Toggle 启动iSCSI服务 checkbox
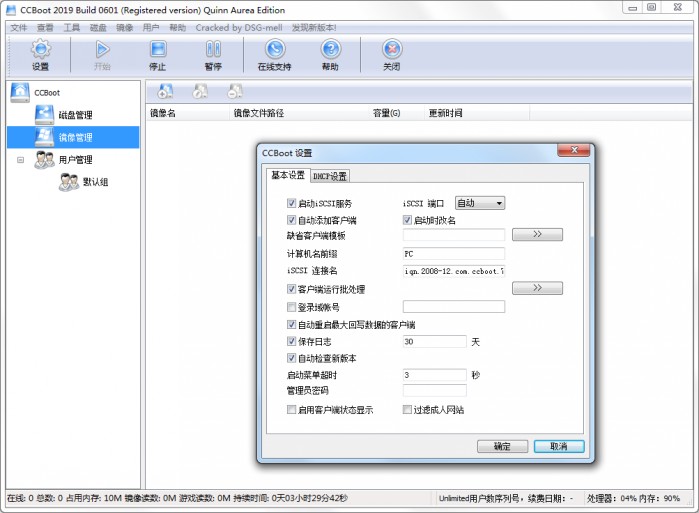 (x=292, y=203)
